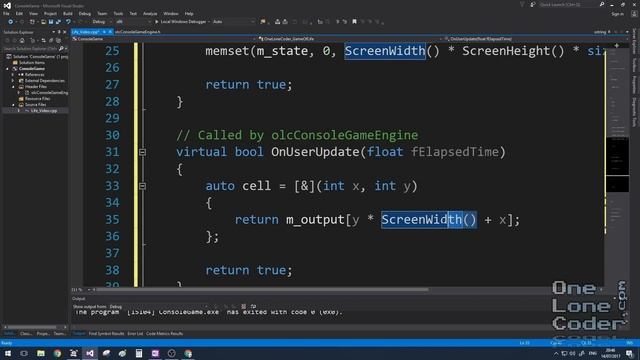Click on OnUserUpdate function name
640x360 pixels.
click(x=315, y=152)
